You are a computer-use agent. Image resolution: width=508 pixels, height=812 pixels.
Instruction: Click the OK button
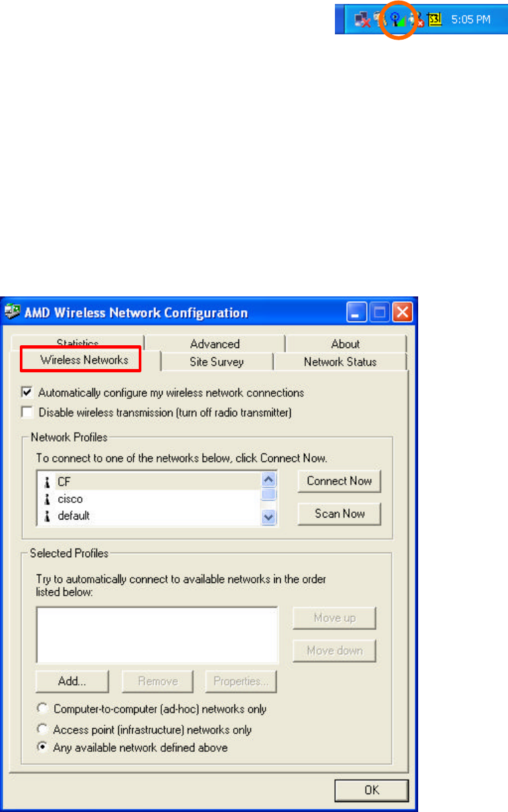(371, 789)
